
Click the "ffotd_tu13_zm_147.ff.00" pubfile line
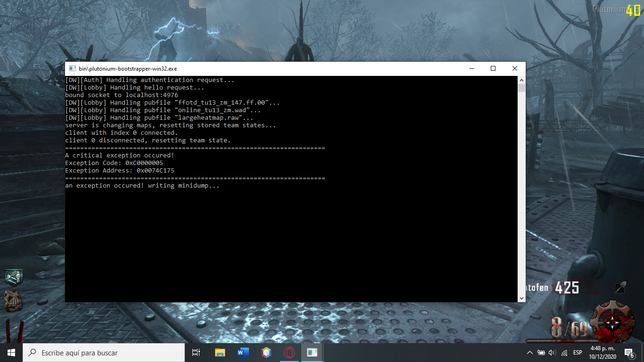[x=173, y=103]
